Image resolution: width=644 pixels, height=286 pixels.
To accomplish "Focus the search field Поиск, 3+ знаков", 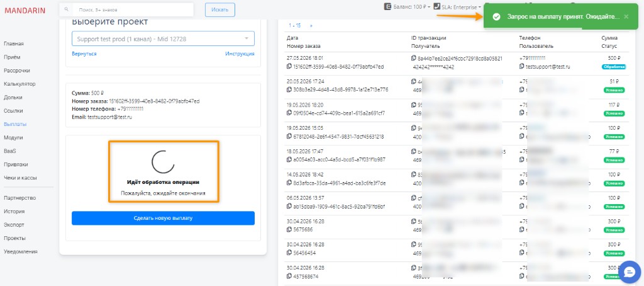I will pyautogui.click(x=133, y=9).
